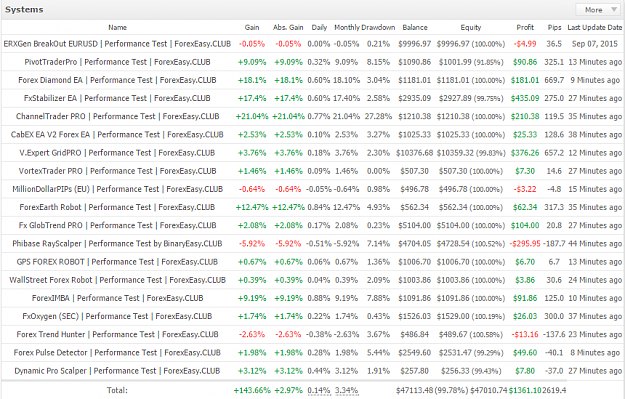Open the More dropdown menu

coord(597,10)
